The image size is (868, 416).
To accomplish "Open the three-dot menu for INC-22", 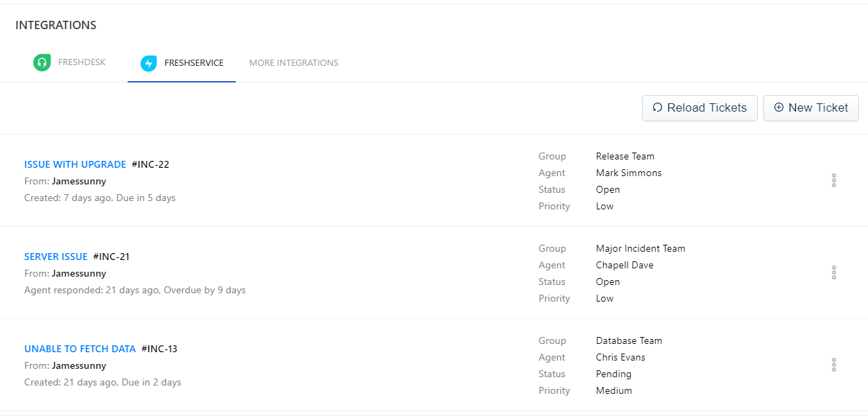I will pos(833,180).
